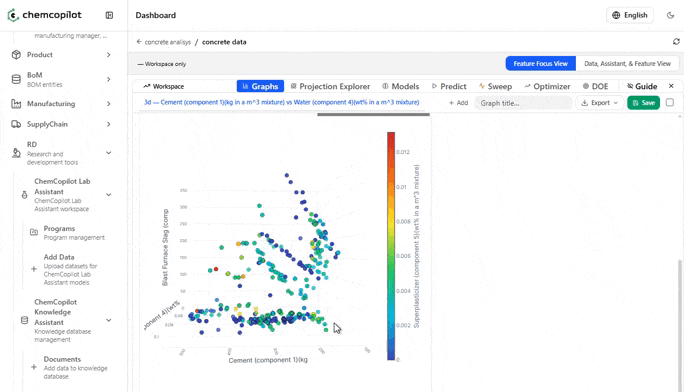
Task: Click the Knowledge Assistant database icon
Action: pos(24,320)
